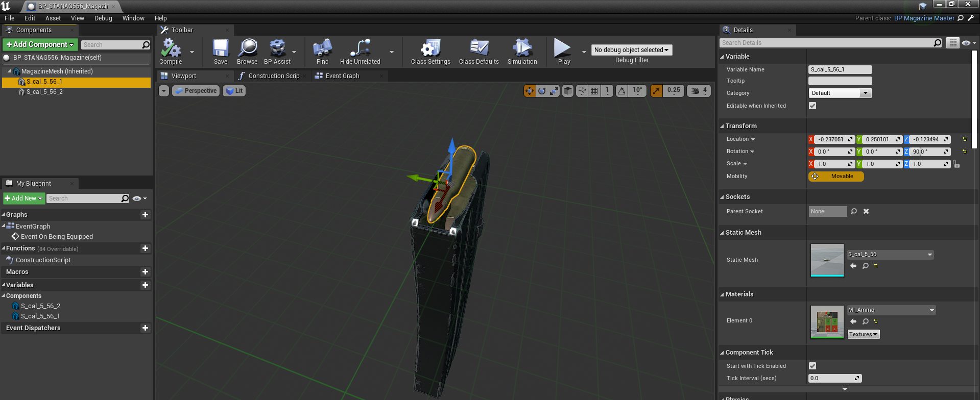Open the Debug menu
The height and width of the screenshot is (400, 980).
pos(103,18)
